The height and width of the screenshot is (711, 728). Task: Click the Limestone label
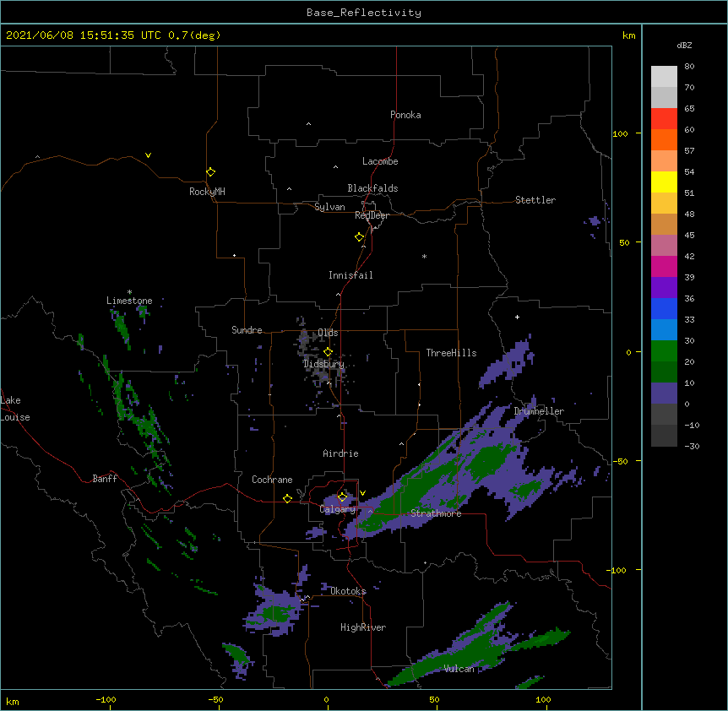coord(129,301)
